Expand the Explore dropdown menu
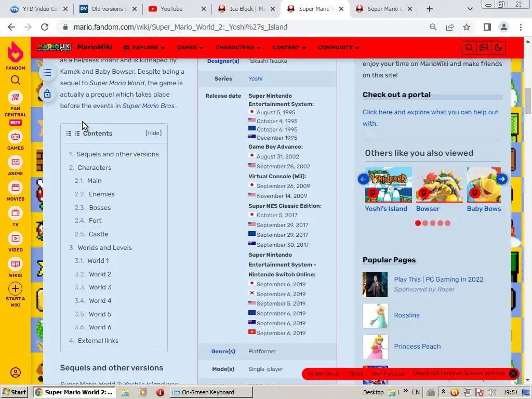The width and height of the screenshot is (532, 399). (144, 47)
